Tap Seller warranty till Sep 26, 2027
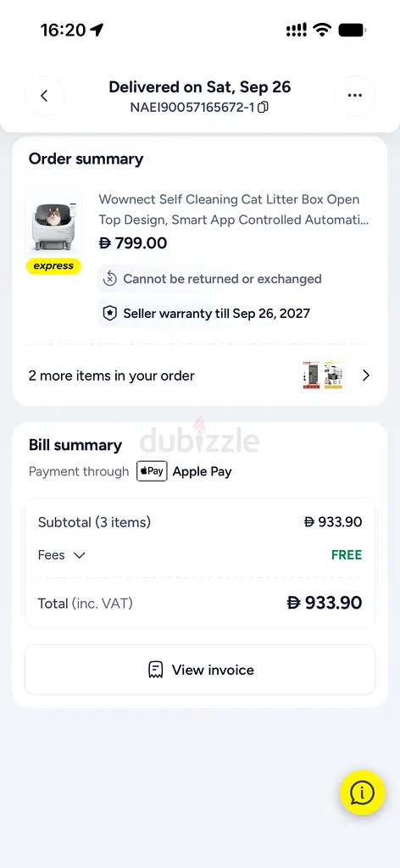The image size is (400, 868). click(x=216, y=314)
